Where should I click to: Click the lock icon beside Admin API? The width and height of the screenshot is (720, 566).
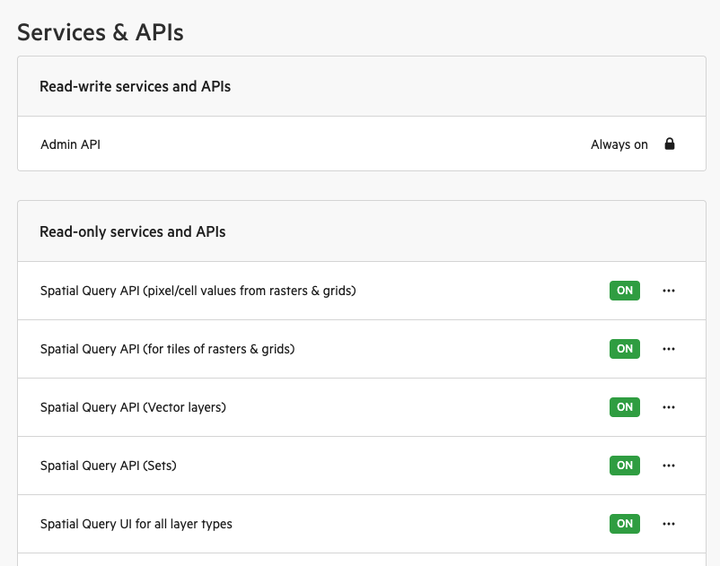[x=670, y=144]
